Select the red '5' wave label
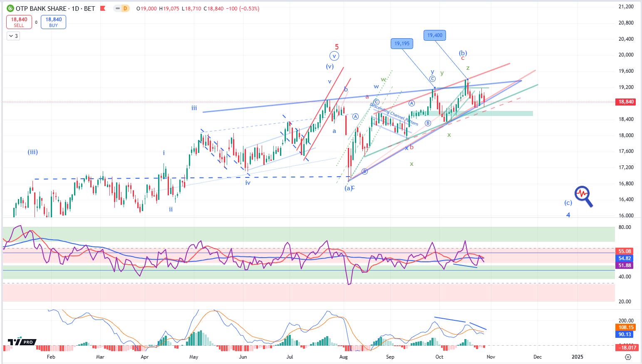This screenshot has width=642, height=364. (337, 47)
